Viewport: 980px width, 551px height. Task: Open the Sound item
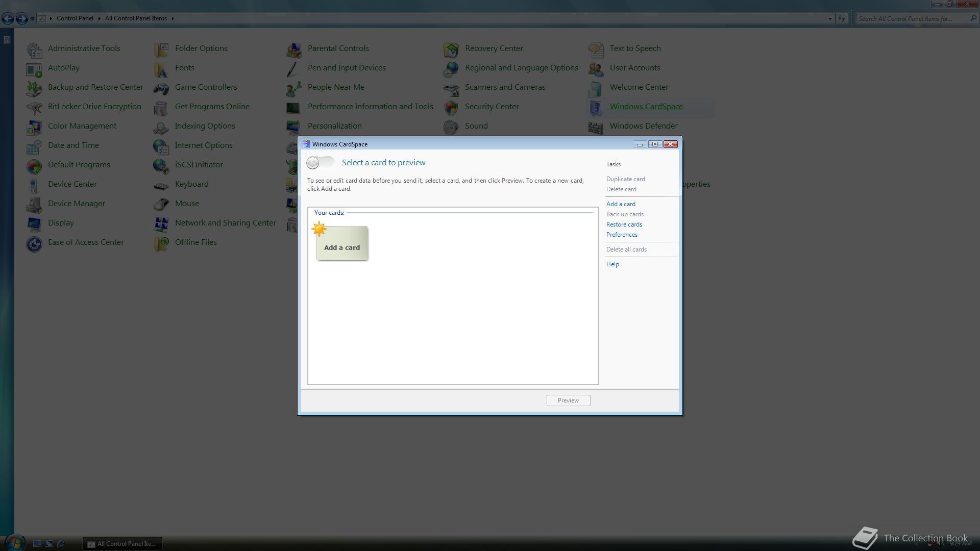(x=476, y=126)
